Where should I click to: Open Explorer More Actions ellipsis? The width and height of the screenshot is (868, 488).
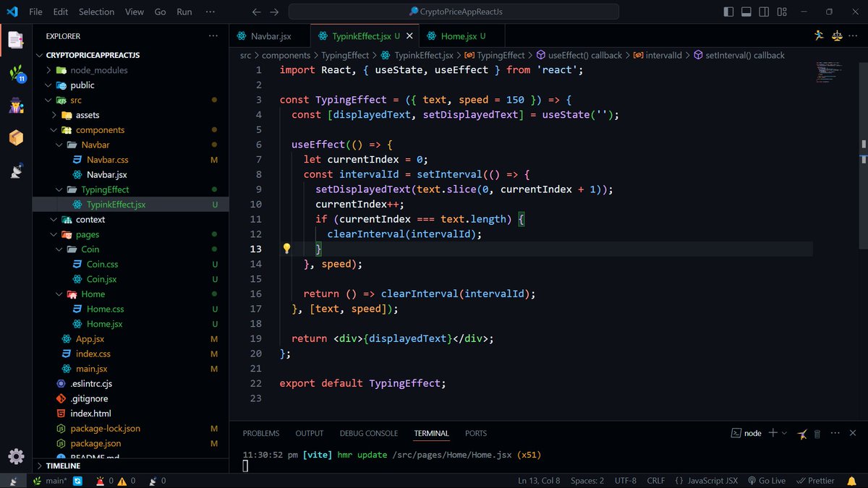click(213, 35)
